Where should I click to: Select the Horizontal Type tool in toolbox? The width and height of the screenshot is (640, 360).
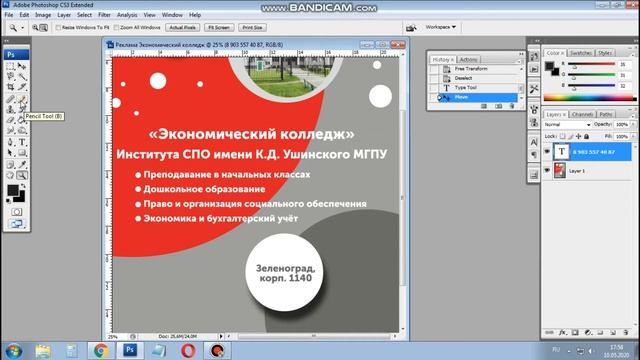[x=22, y=142]
